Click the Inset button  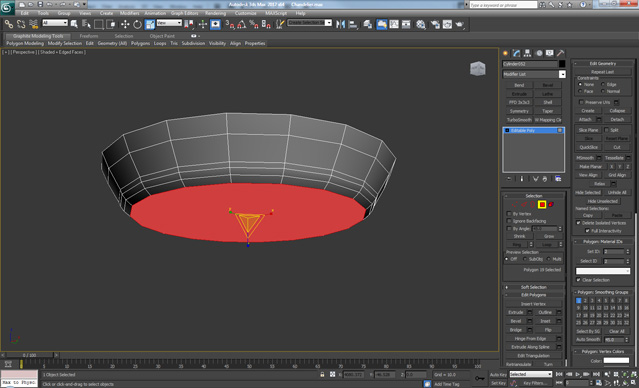tap(545, 321)
